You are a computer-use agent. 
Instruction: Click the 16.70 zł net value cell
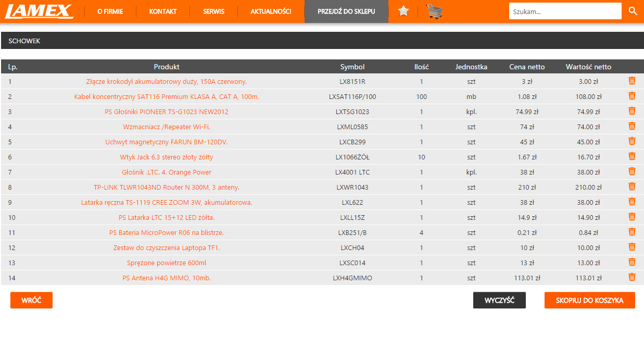pos(588,157)
